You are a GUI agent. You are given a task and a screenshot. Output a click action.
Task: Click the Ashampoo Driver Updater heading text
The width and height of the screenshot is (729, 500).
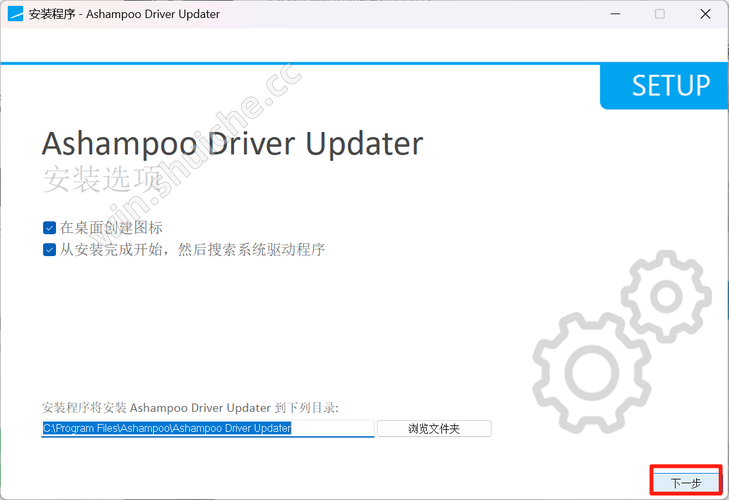coord(232,144)
